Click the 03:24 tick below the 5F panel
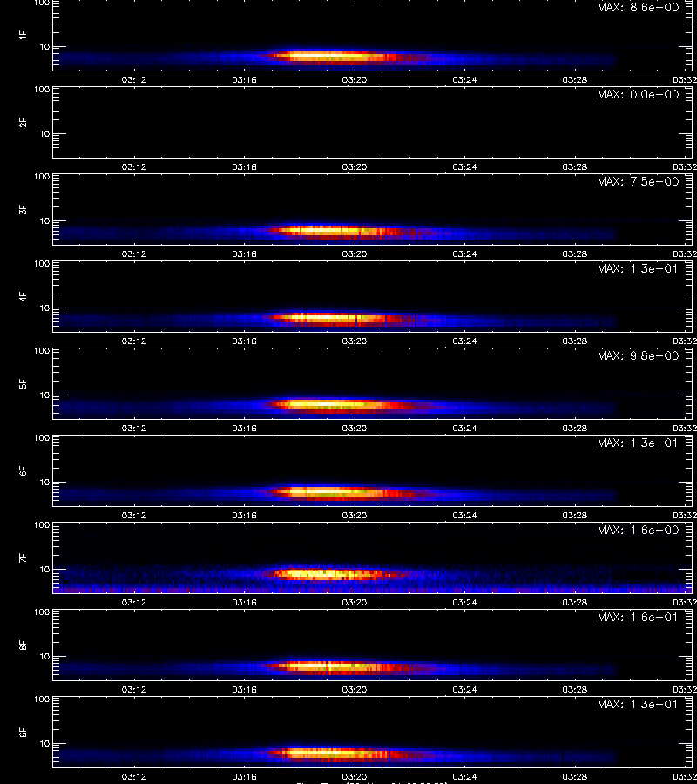Viewport: 697px width, 784px height. (x=464, y=428)
